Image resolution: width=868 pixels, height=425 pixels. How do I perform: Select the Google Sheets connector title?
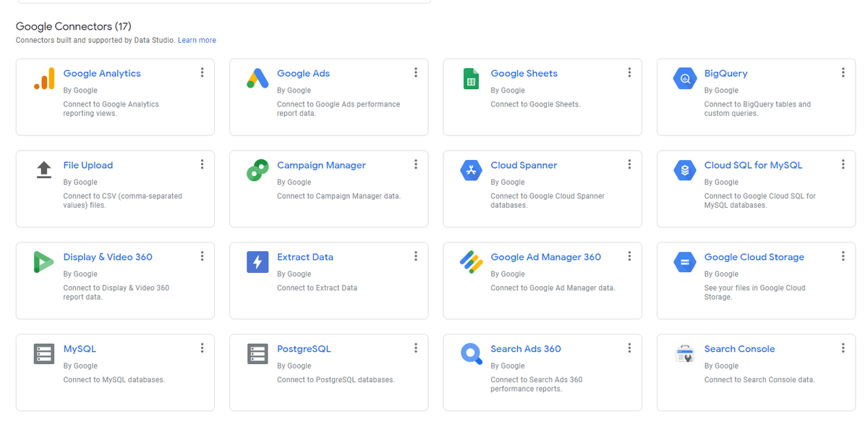pyautogui.click(x=524, y=74)
